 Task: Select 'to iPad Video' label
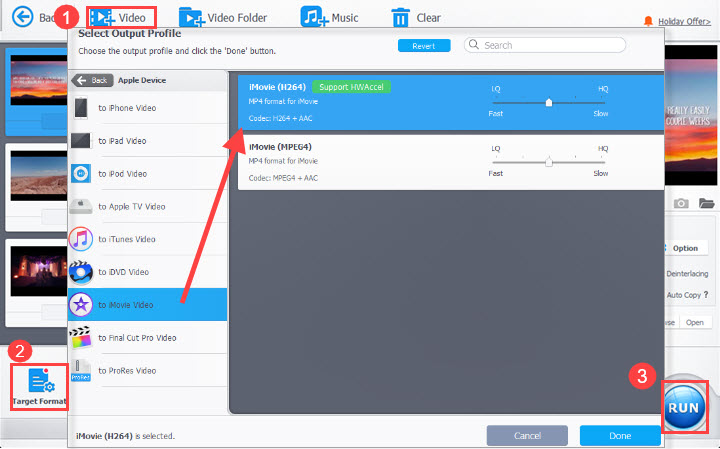(122, 141)
